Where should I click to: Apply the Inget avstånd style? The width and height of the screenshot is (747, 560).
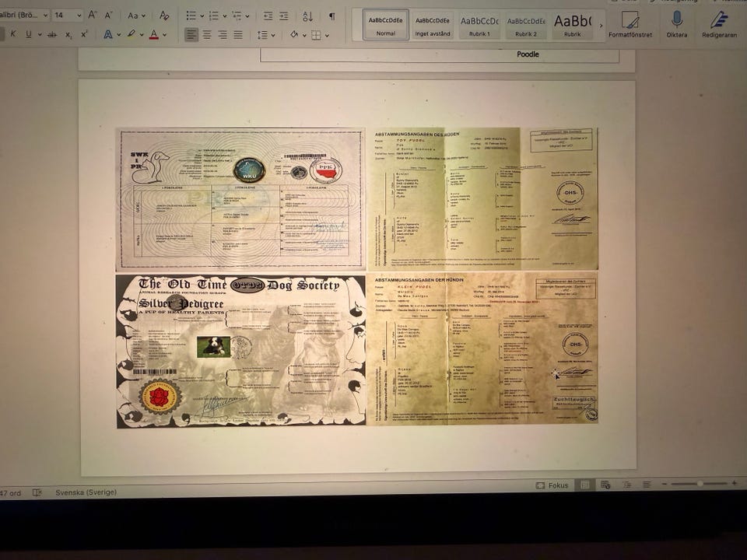click(432, 25)
